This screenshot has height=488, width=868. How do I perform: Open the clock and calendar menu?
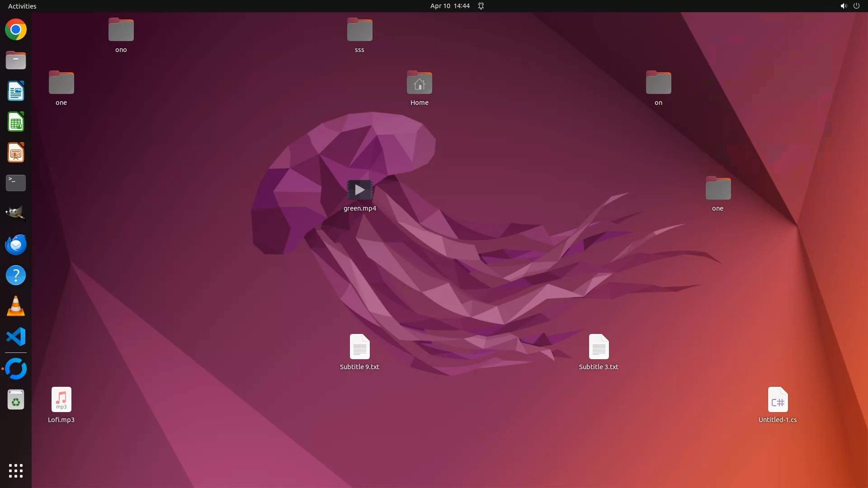tap(449, 6)
